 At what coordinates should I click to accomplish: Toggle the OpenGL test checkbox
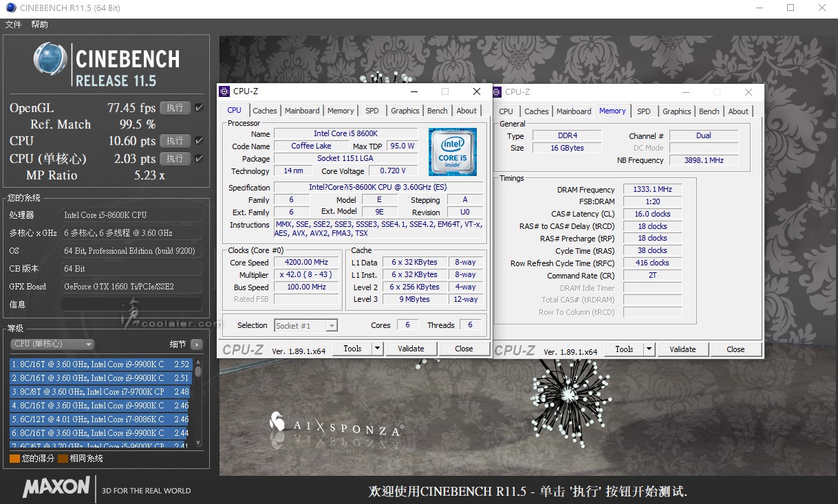[x=199, y=108]
